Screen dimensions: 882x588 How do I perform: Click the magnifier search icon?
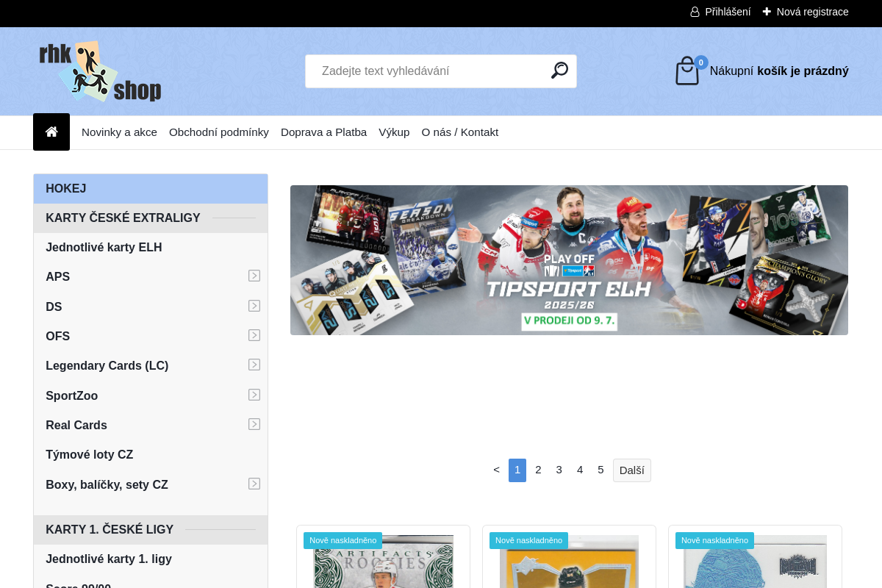[x=560, y=71]
